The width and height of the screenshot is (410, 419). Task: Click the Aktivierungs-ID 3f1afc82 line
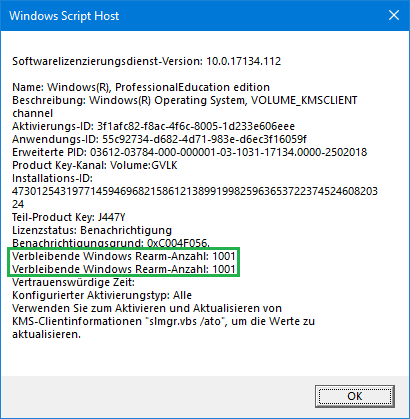[x=154, y=126]
